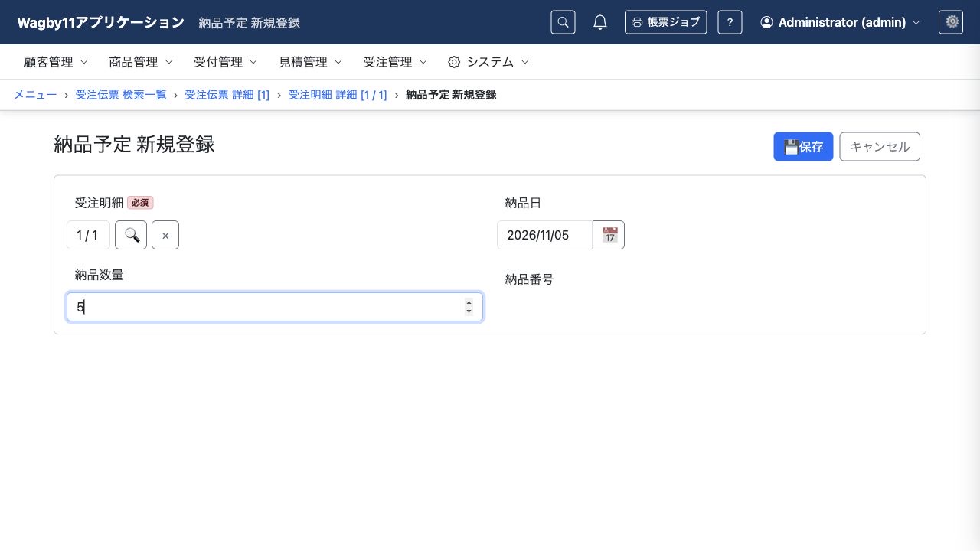This screenshot has height=551, width=980.
Task: Expand the システム menu
Action: pos(488,62)
